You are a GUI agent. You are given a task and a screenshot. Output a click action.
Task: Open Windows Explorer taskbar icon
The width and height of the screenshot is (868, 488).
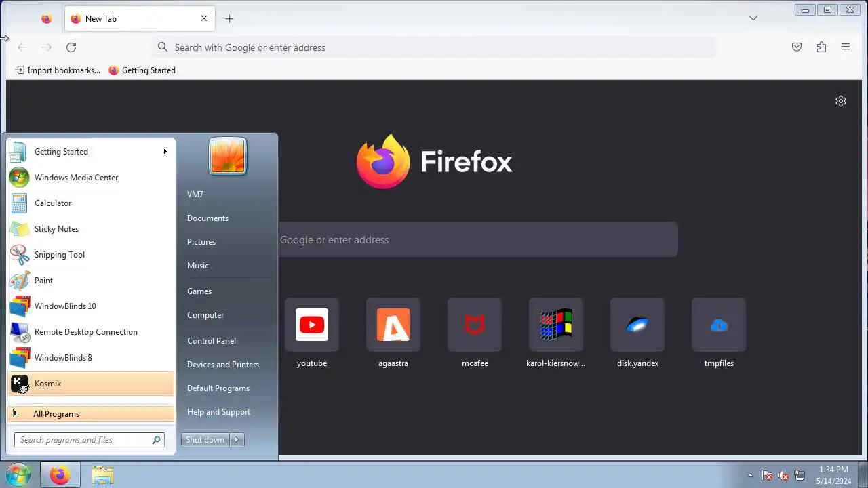[102, 475]
